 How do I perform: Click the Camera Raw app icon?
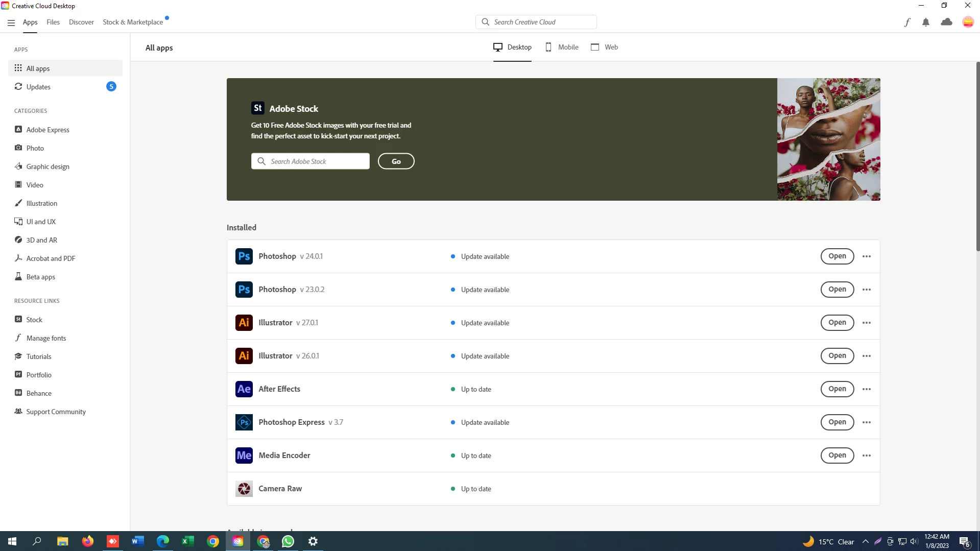[244, 489]
